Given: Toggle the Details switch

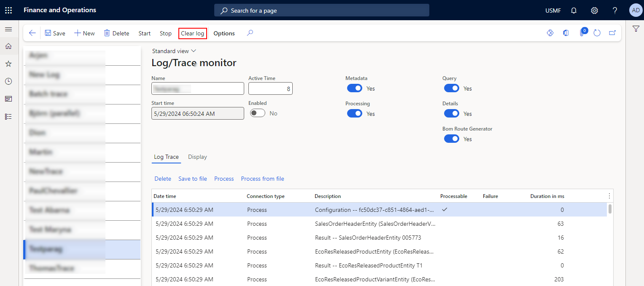Looking at the screenshot, I should coord(452,114).
